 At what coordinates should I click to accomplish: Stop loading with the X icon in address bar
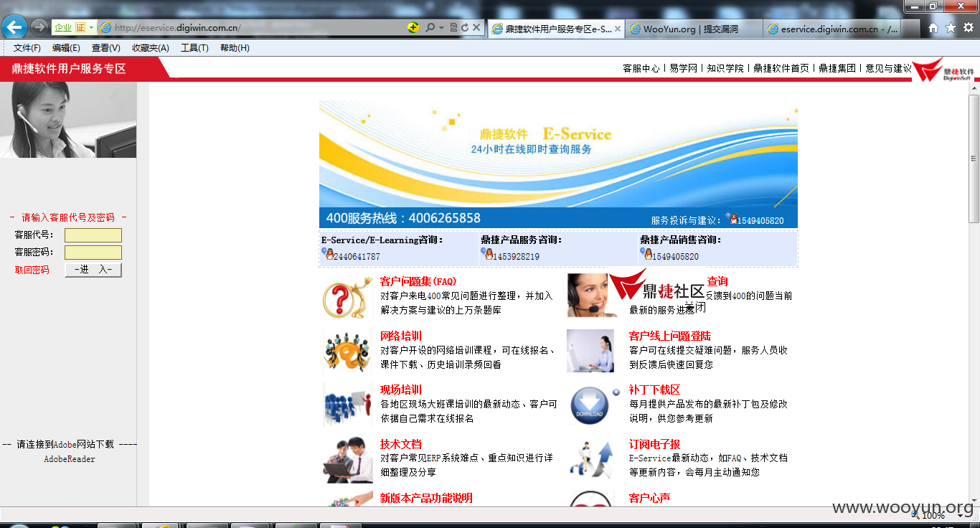coord(476,27)
